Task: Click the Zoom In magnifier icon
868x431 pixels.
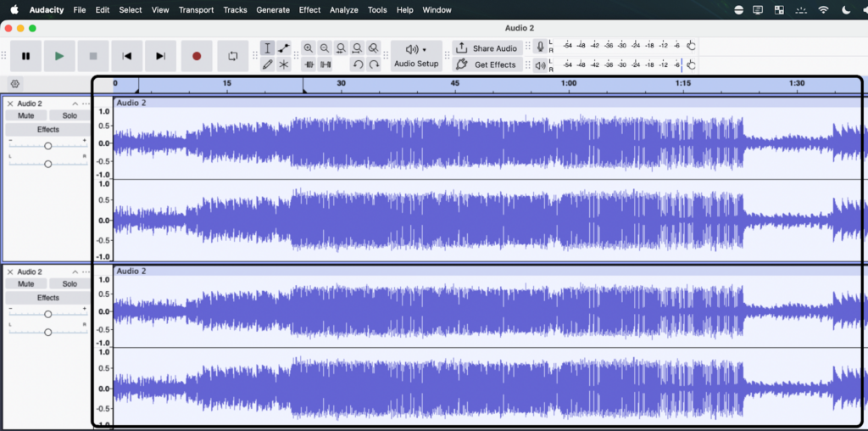Action: pos(309,48)
